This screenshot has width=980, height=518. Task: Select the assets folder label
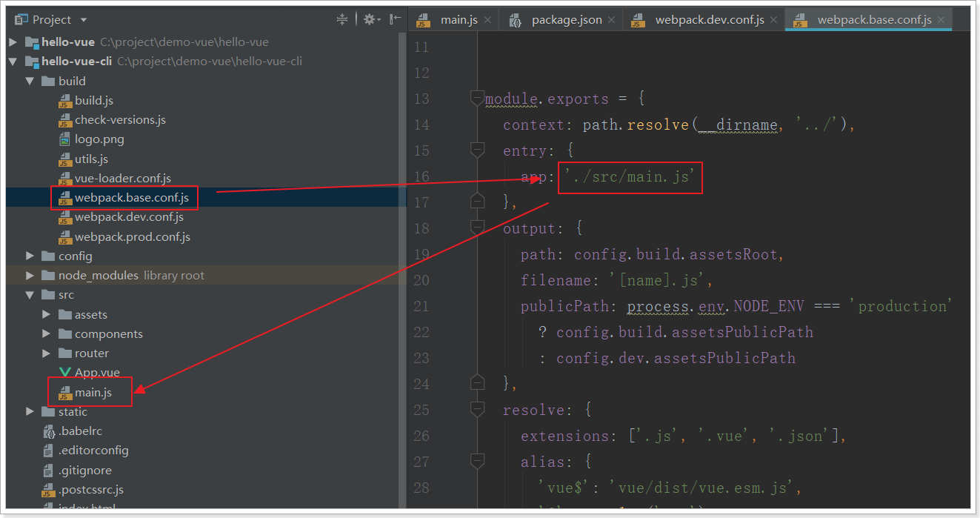(x=91, y=314)
